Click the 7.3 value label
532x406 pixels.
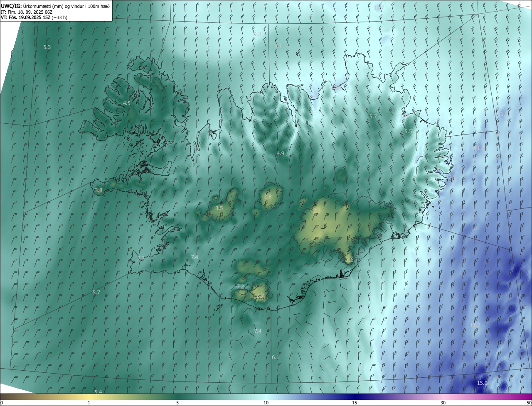(141, 258)
